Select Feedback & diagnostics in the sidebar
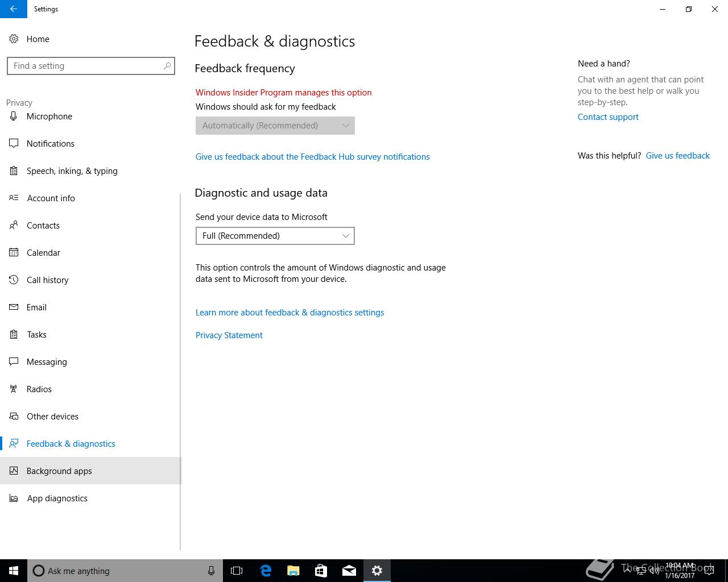The height and width of the screenshot is (582, 728). click(91, 444)
